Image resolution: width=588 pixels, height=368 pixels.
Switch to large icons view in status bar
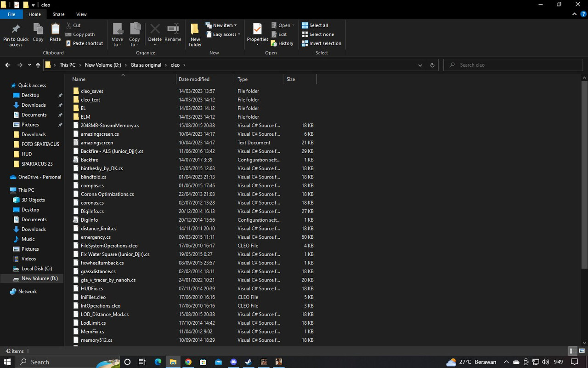point(582,351)
